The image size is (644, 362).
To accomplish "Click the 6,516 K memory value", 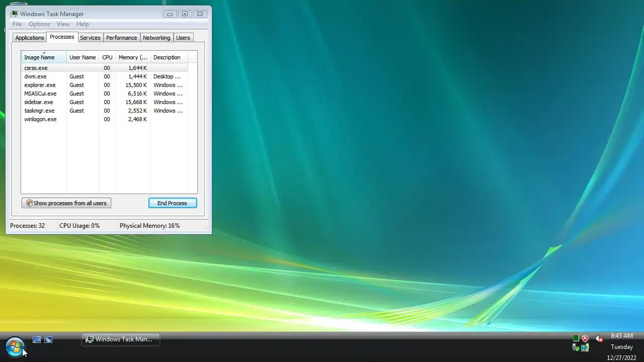I will click(137, 94).
